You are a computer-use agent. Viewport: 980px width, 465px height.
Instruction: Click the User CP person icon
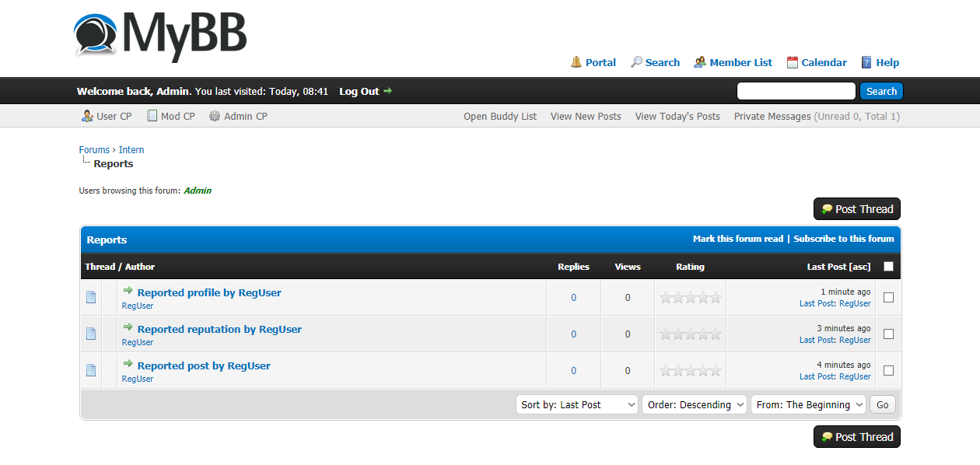click(x=87, y=116)
